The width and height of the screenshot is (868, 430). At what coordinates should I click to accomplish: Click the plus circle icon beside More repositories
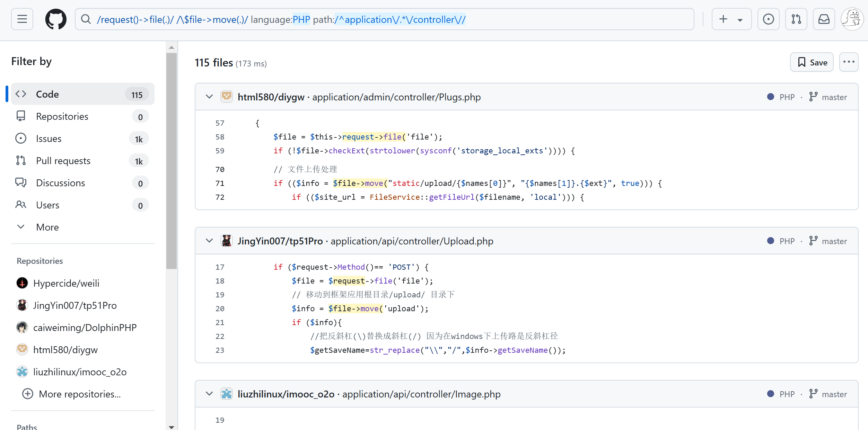click(27, 394)
